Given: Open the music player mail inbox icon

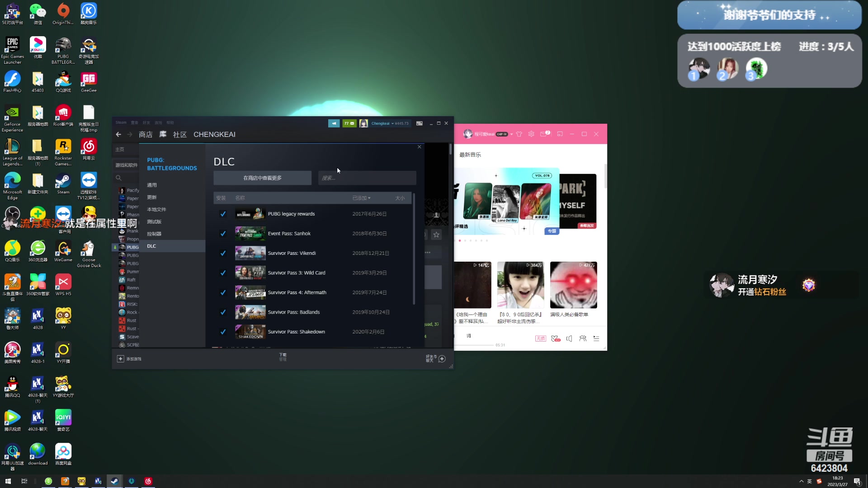Looking at the screenshot, I should pyautogui.click(x=544, y=134).
